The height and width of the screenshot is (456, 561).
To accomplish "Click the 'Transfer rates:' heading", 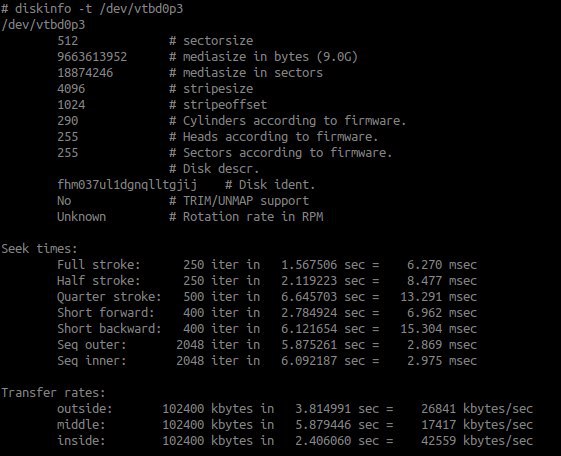I will pyautogui.click(x=53, y=393).
